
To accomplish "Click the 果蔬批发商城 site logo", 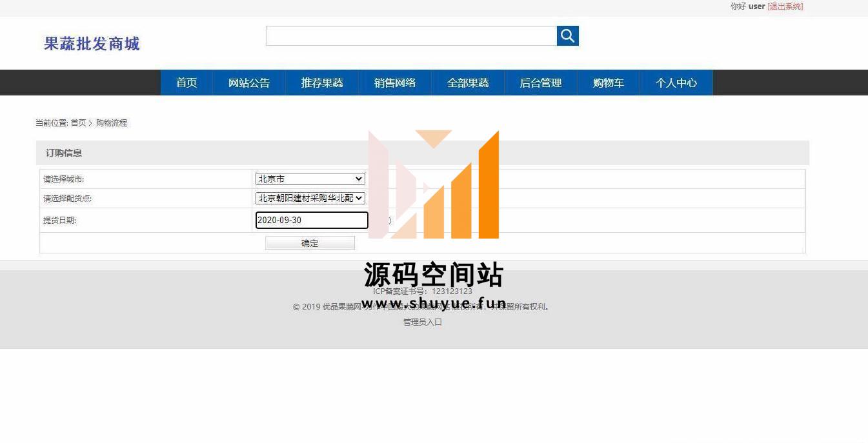I will tap(92, 44).
